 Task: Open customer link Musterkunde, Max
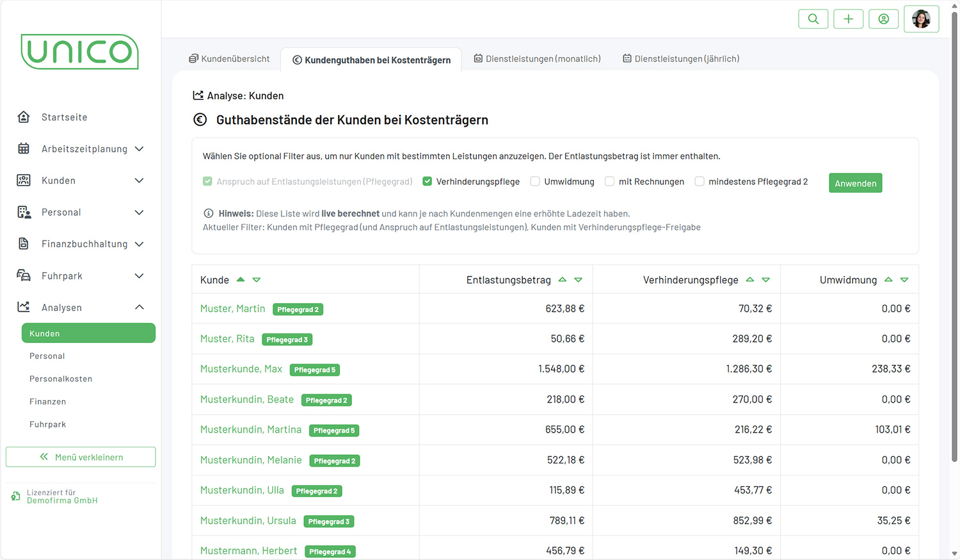point(241,369)
